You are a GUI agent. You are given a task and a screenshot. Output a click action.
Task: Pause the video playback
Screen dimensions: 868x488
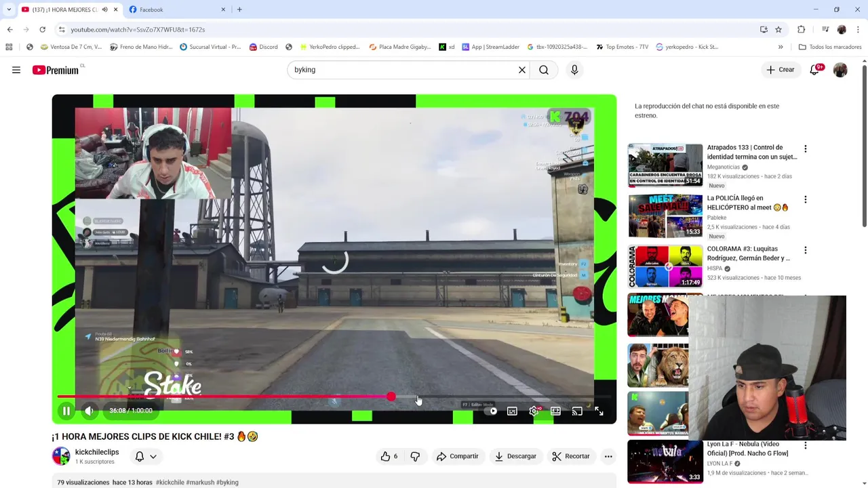pos(66,411)
